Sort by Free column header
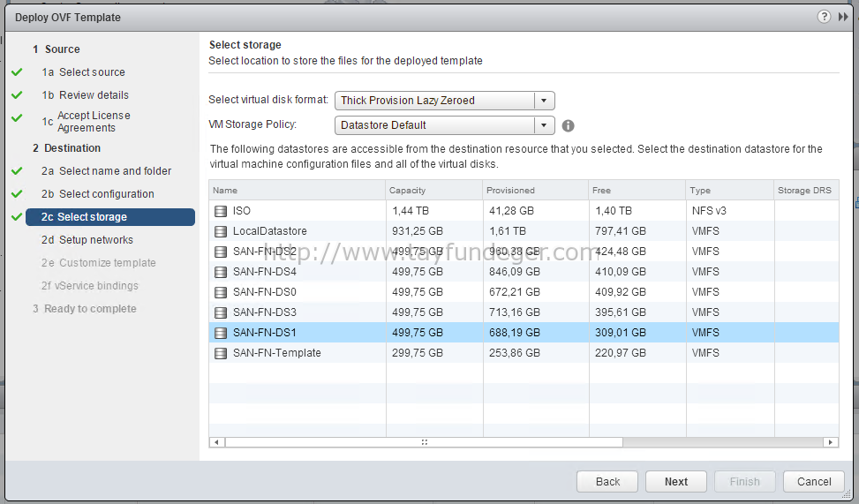This screenshot has height=504, width=859. [x=637, y=190]
